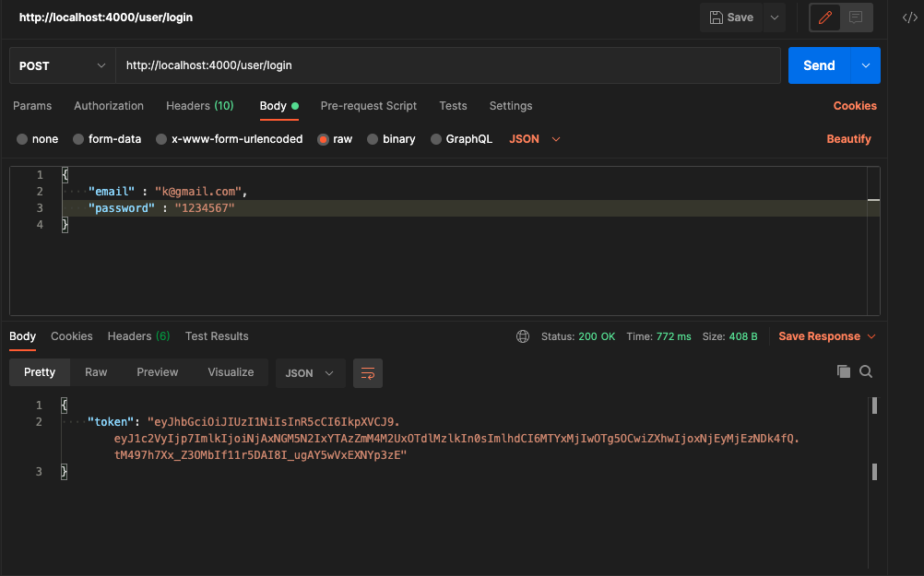Image resolution: width=924 pixels, height=576 pixels.
Task: Open the Pre-request Script tab
Action: tap(368, 106)
